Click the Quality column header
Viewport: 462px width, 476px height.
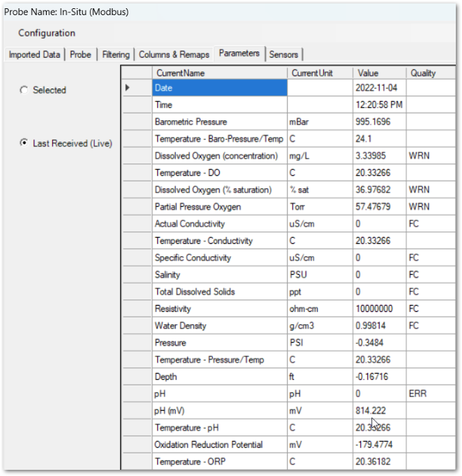430,73
